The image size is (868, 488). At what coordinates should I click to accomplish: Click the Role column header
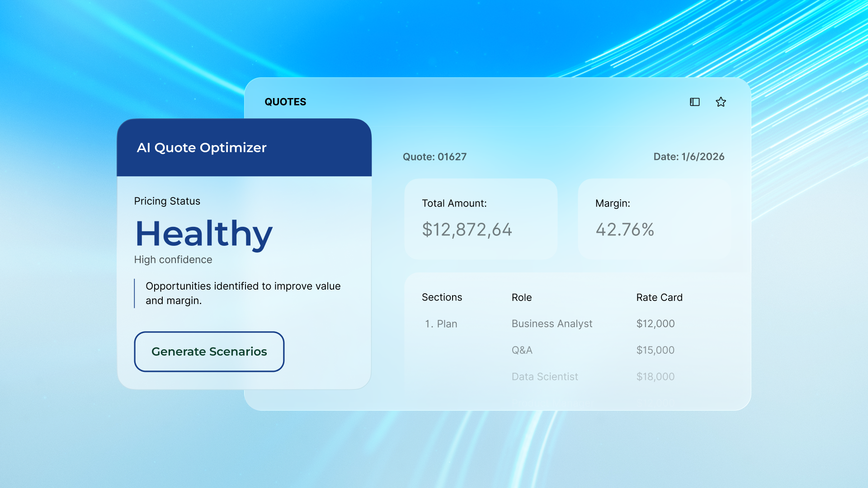coord(521,298)
